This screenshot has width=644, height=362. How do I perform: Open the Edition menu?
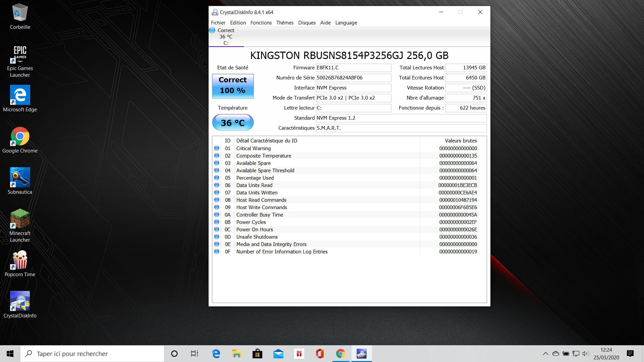pyautogui.click(x=238, y=23)
